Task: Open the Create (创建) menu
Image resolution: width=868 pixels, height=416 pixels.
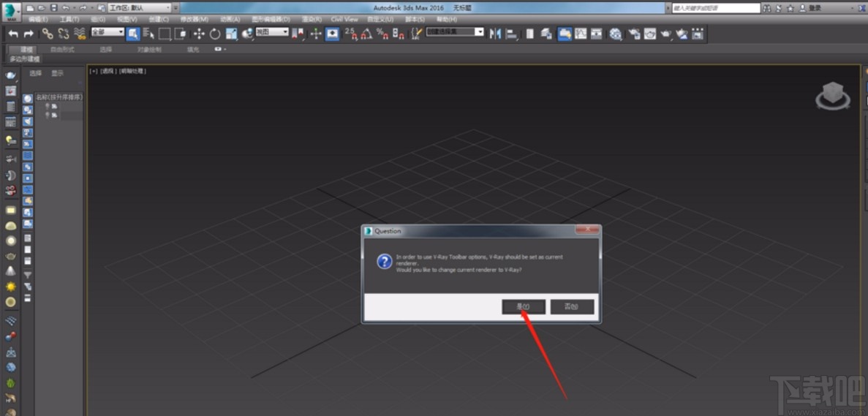Action: click(159, 19)
